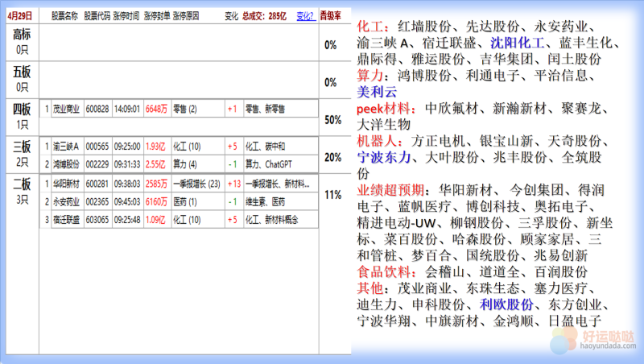Click sealed order amount 1.09亿
The width and height of the screenshot is (644, 364).
[x=155, y=220]
